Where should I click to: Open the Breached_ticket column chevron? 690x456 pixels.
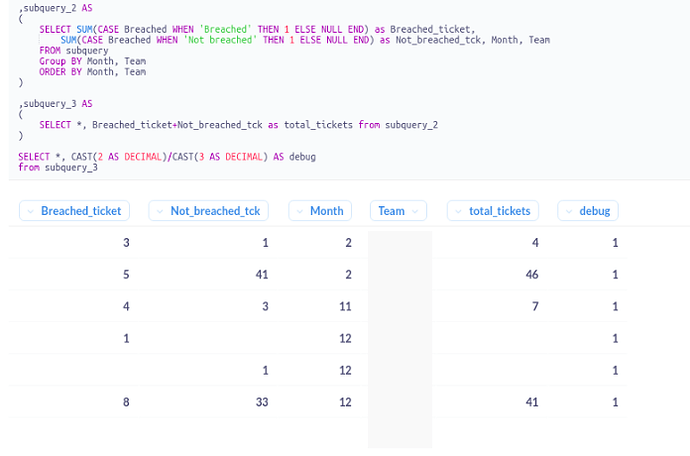pos(30,211)
